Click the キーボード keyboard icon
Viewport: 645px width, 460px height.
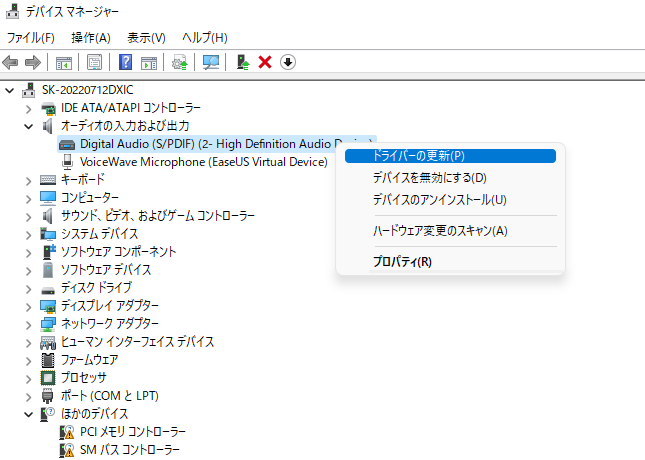click(48, 180)
